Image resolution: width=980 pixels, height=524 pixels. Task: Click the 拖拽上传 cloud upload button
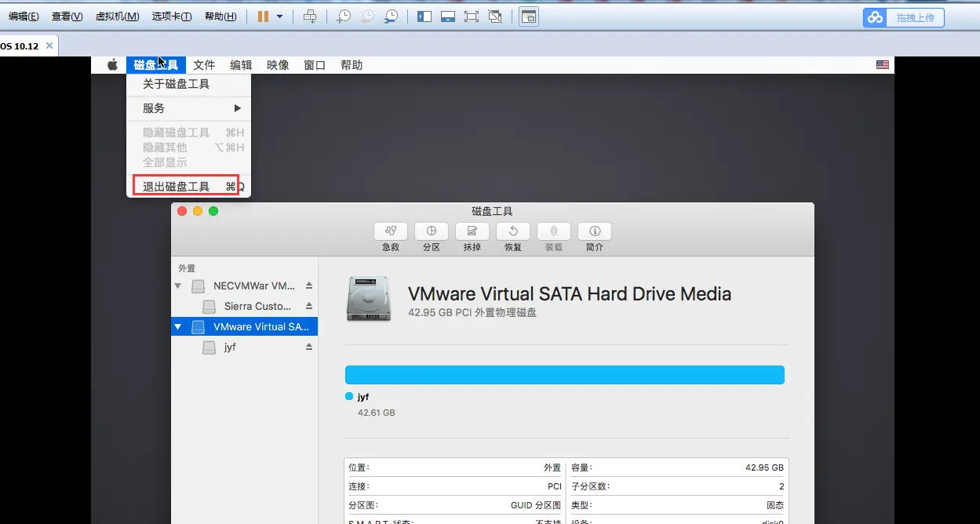(x=904, y=17)
